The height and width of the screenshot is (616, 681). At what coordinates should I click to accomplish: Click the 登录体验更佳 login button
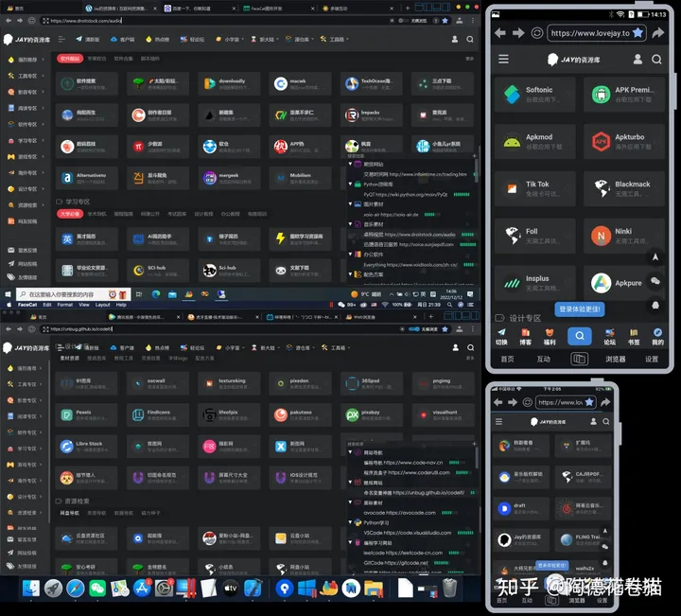tap(580, 308)
